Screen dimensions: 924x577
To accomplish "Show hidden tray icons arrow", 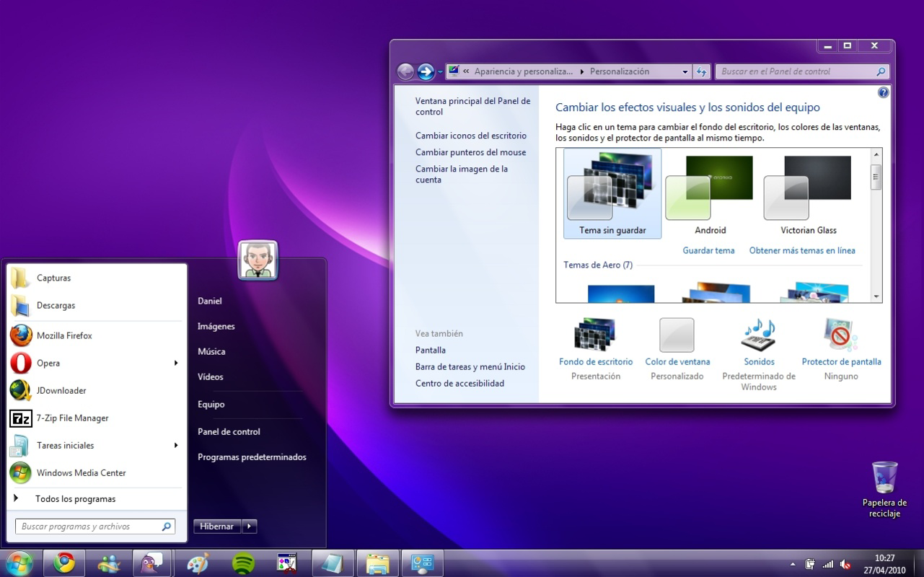I will click(x=793, y=564).
